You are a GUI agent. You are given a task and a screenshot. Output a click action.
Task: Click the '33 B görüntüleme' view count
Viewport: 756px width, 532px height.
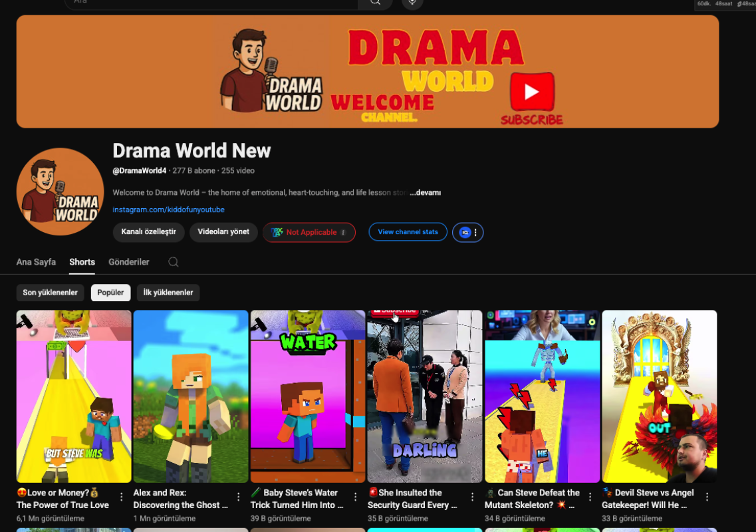pos(632,519)
